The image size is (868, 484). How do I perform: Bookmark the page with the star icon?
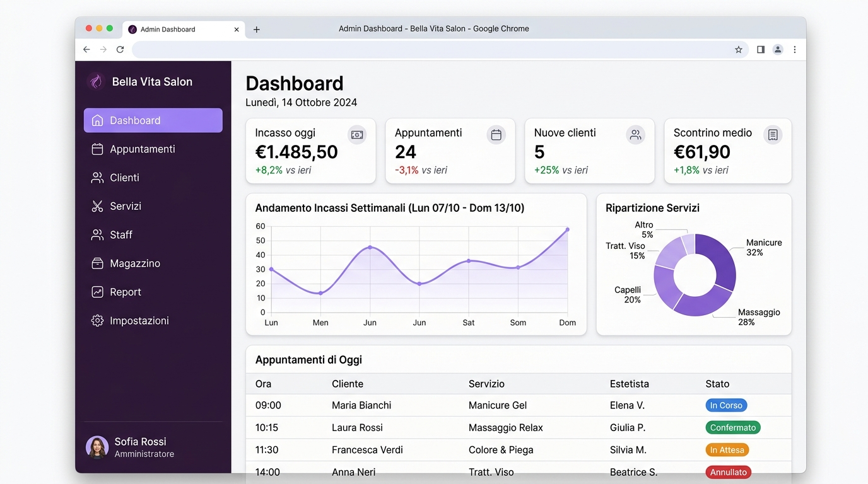pos(739,50)
